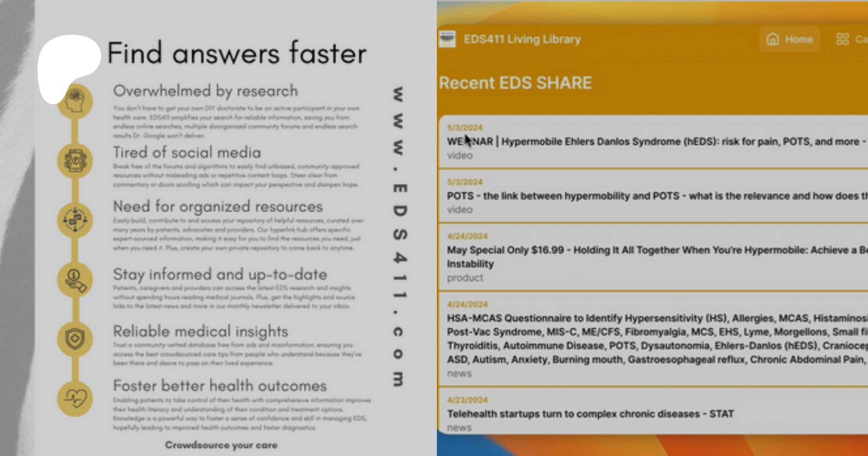Viewport: 868px width, 456px height.
Task: Click the Find answers faster headline
Action: click(x=236, y=53)
